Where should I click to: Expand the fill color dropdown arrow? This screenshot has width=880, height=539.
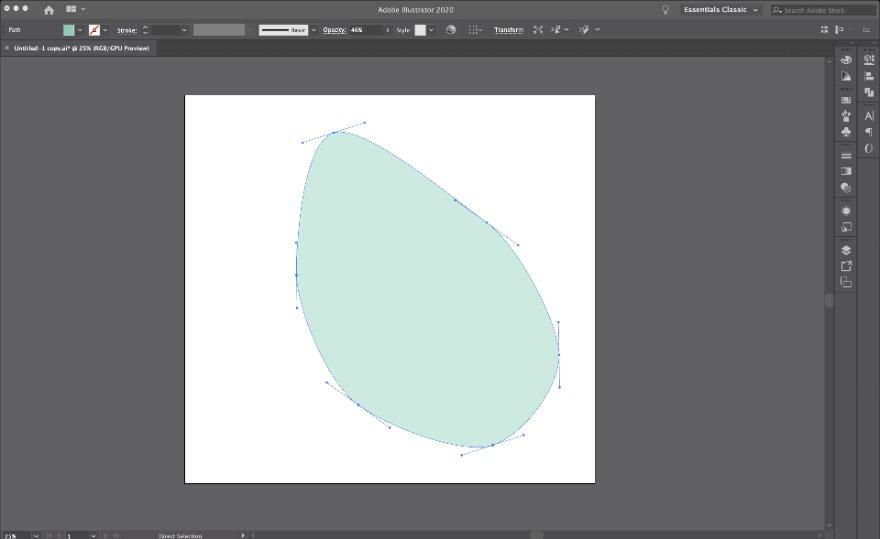[80, 30]
